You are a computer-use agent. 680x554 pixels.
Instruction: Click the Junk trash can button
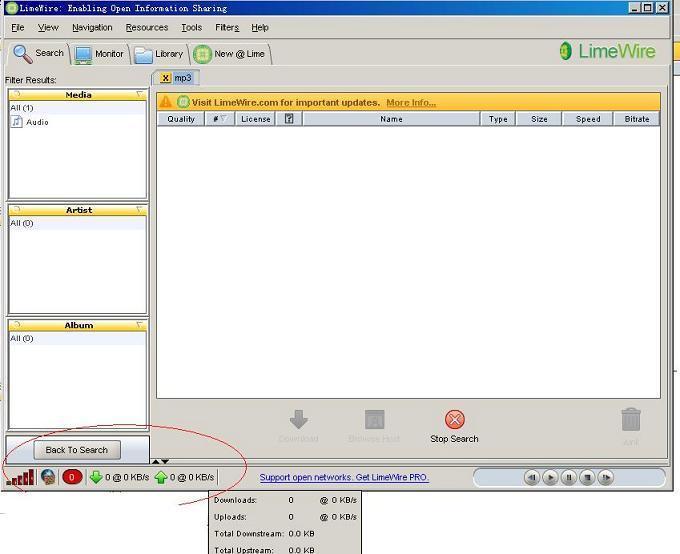631,426
